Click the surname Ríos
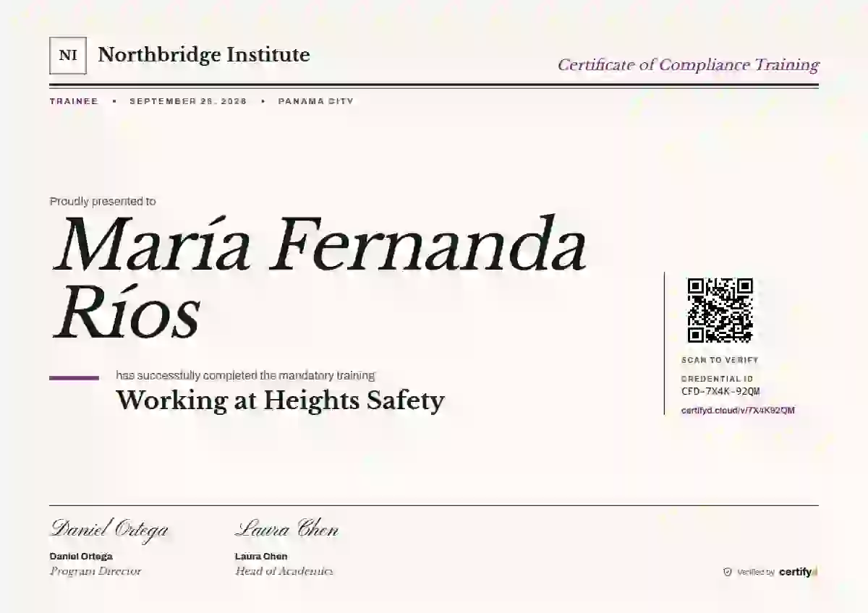 (126, 312)
